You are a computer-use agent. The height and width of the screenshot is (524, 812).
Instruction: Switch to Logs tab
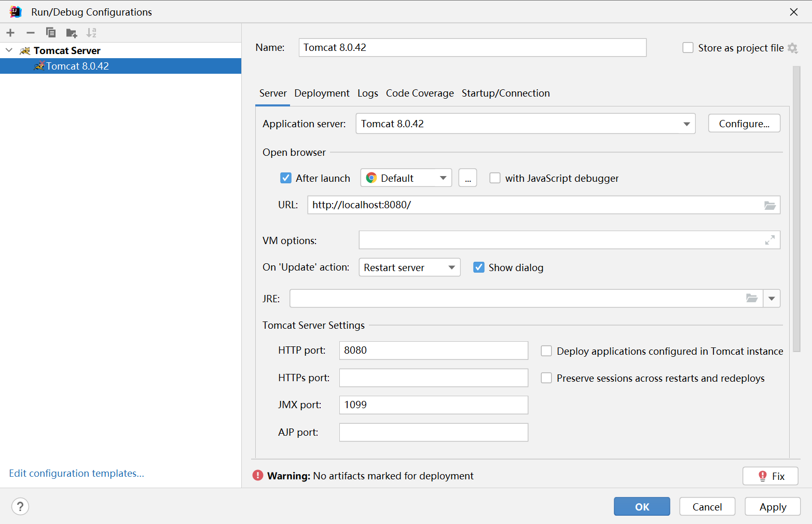point(368,93)
